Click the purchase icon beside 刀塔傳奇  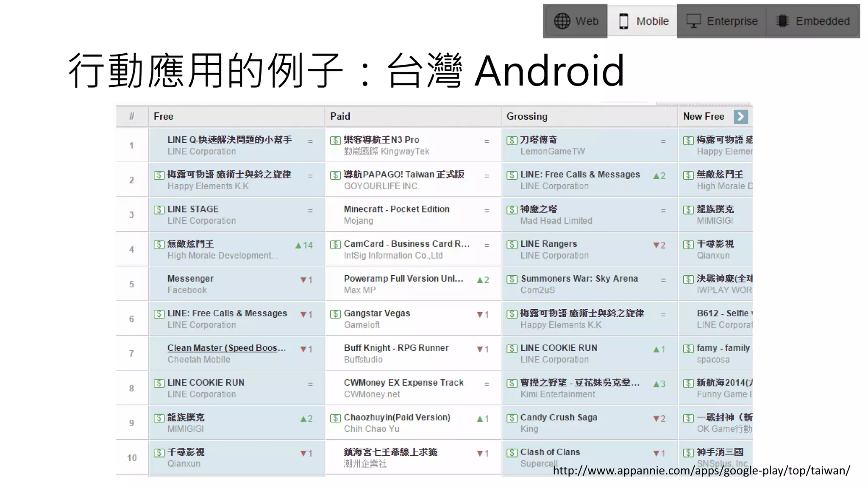512,140
